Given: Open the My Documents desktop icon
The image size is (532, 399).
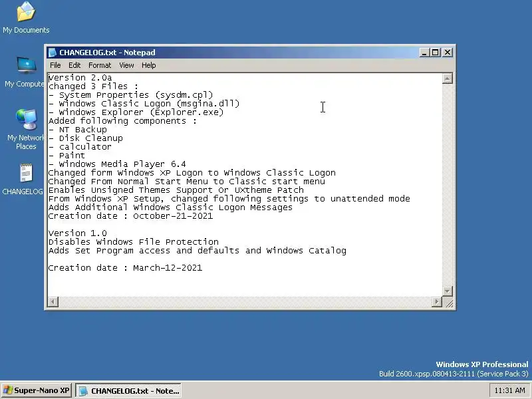Looking at the screenshot, I should point(26,18).
